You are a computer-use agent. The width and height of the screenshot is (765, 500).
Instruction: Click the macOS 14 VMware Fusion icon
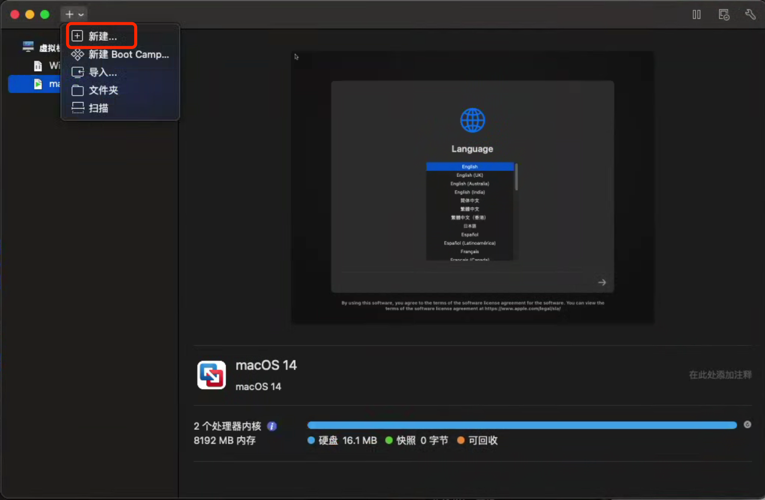(211, 375)
